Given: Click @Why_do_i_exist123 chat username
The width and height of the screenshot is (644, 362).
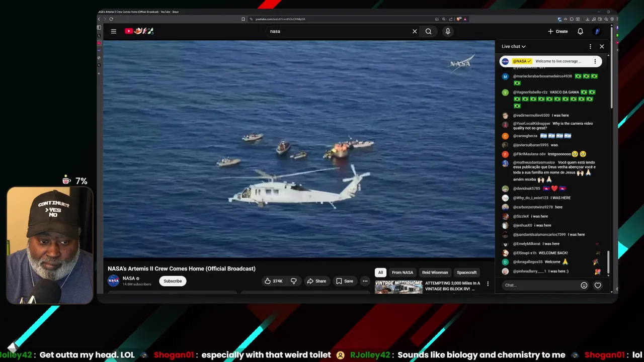Looking at the screenshot, I should (531, 198).
